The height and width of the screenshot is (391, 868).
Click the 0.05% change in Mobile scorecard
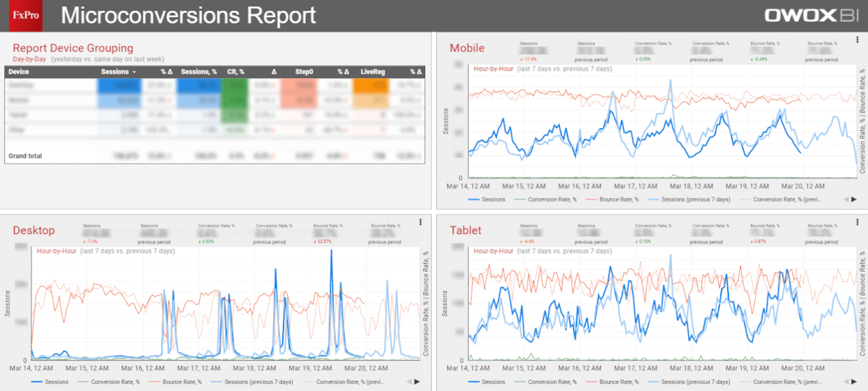[644, 59]
